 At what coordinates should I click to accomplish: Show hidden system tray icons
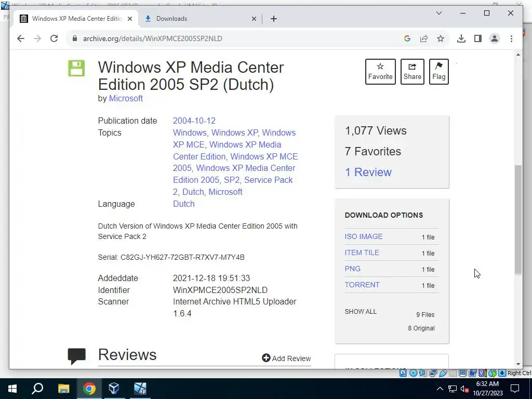pos(440,389)
